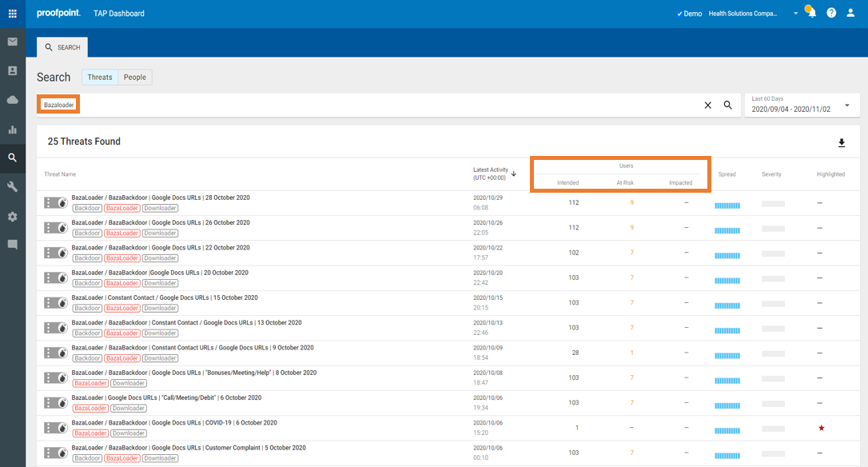Clear the search with X icon
The image size is (868, 467).
pyautogui.click(x=707, y=106)
